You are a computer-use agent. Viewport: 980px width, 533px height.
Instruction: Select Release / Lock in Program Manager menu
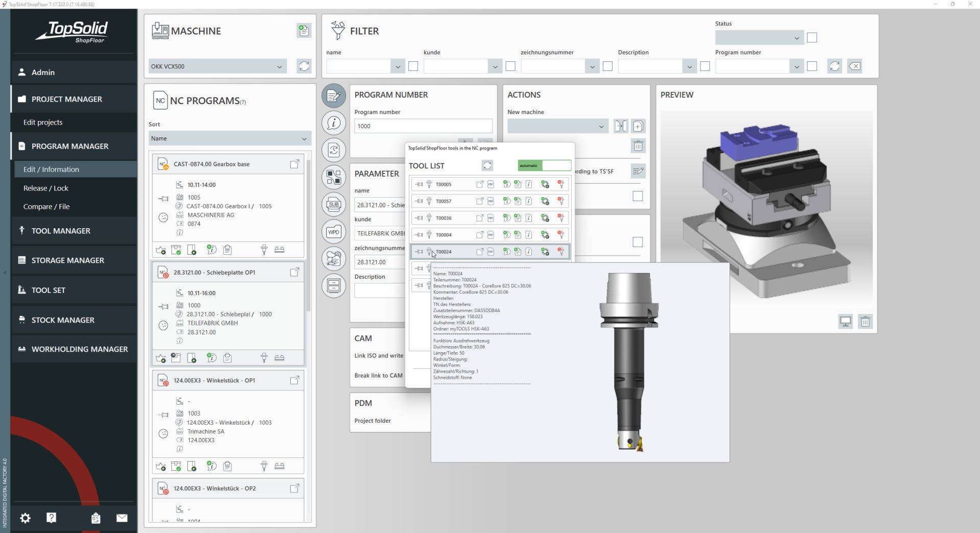[x=46, y=188]
